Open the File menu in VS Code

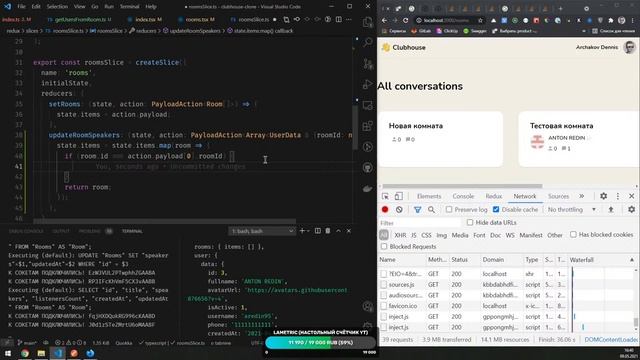click(21, 7)
